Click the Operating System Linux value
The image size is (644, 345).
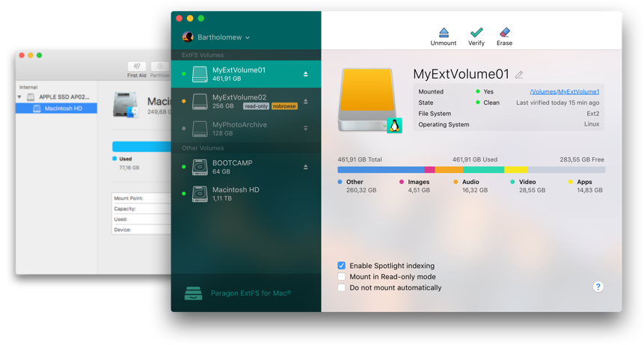coord(592,124)
